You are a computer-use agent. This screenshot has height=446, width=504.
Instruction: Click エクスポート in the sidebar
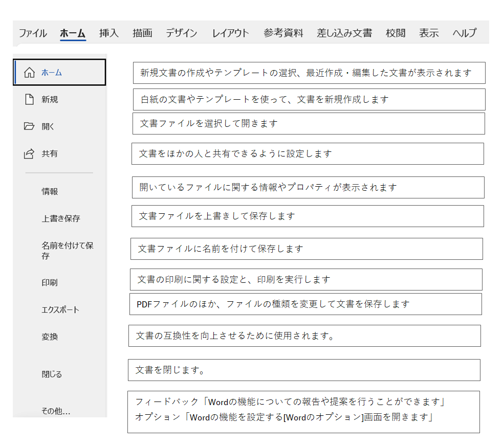pos(60,309)
